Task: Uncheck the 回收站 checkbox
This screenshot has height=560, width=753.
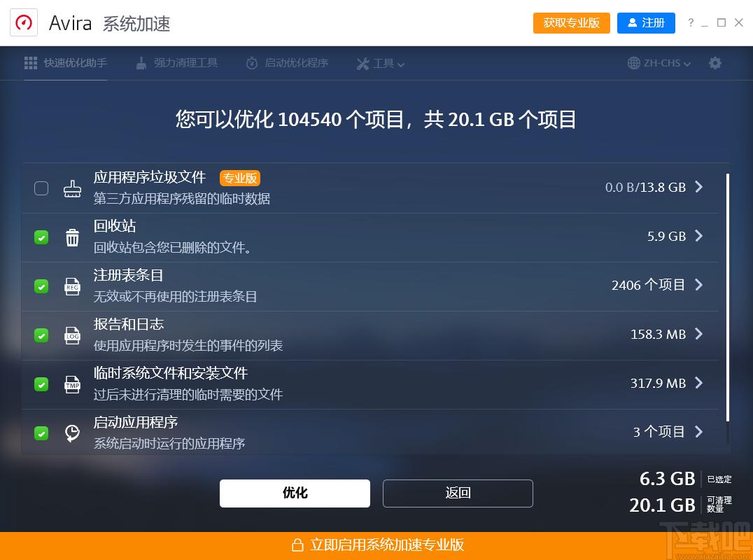Action: pos(41,237)
